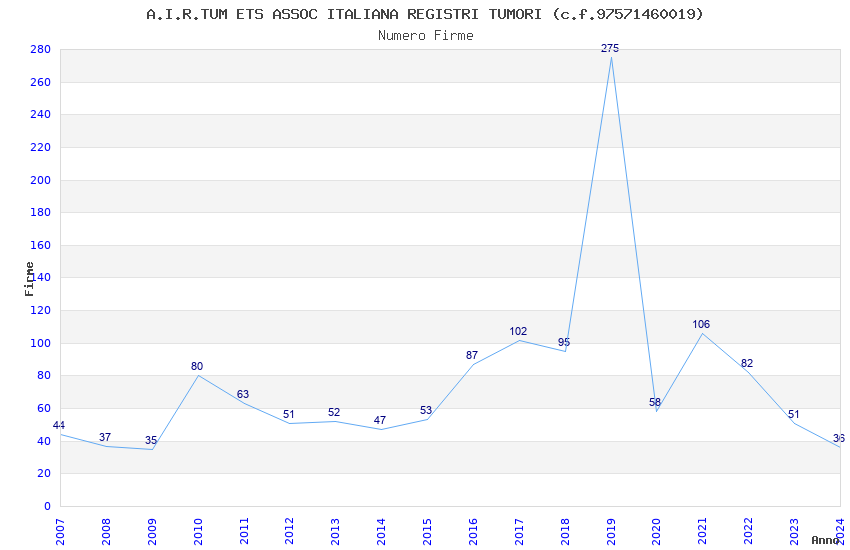The width and height of the screenshot is (850, 550).
Task: Click the x-axis year 2013
Action: click(336, 532)
